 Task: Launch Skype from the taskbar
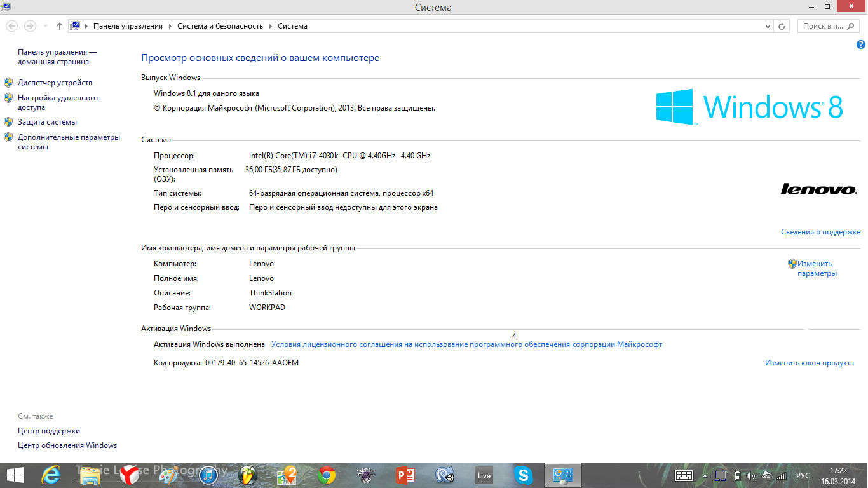524,475
